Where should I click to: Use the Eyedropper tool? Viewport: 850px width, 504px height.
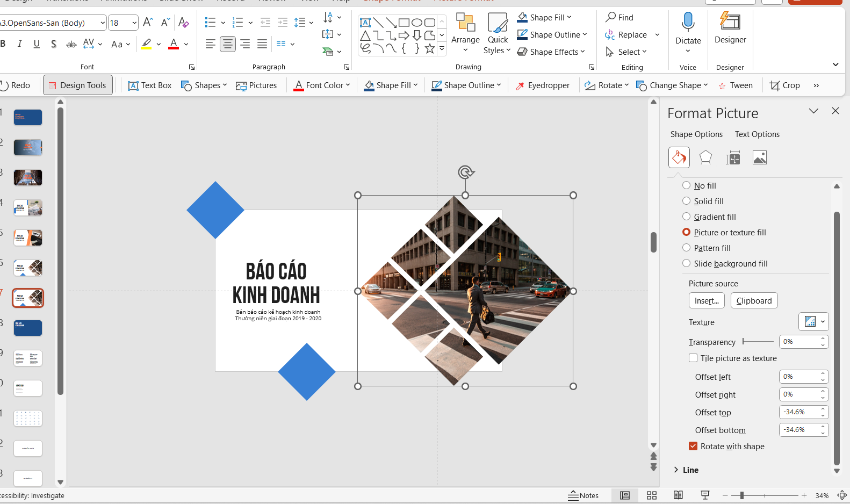pyautogui.click(x=543, y=85)
